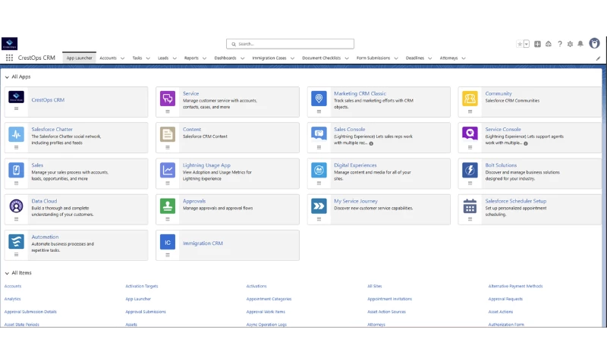This screenshot has width=607, height=364.
Task: Click into the global Search field
Action: click(x=290, y=44)
